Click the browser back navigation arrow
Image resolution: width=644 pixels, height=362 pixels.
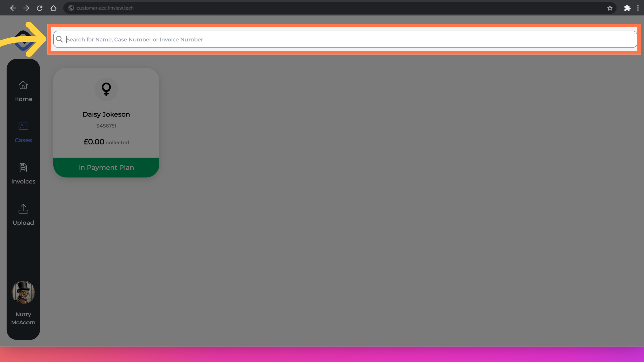(x=12, y=8)
